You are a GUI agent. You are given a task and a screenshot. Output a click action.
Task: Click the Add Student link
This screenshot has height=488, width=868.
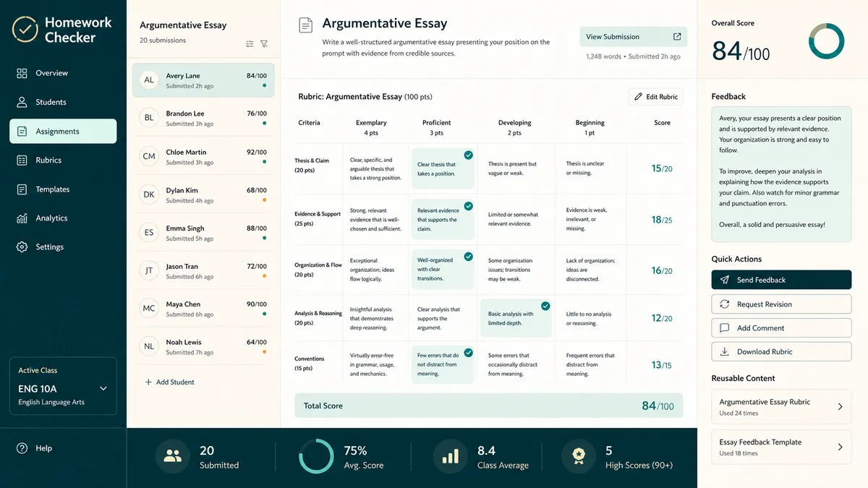point(169,382)
